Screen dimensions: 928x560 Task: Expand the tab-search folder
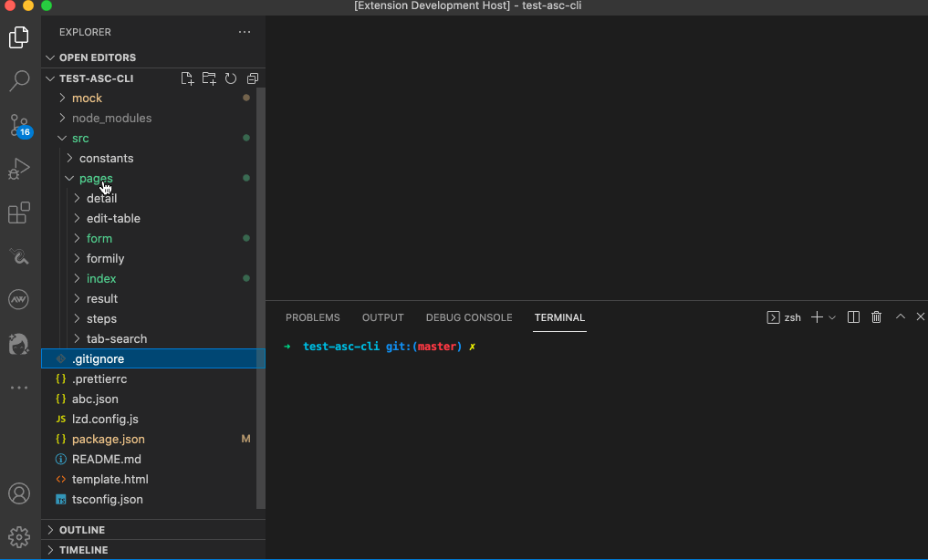click(149, 339)
